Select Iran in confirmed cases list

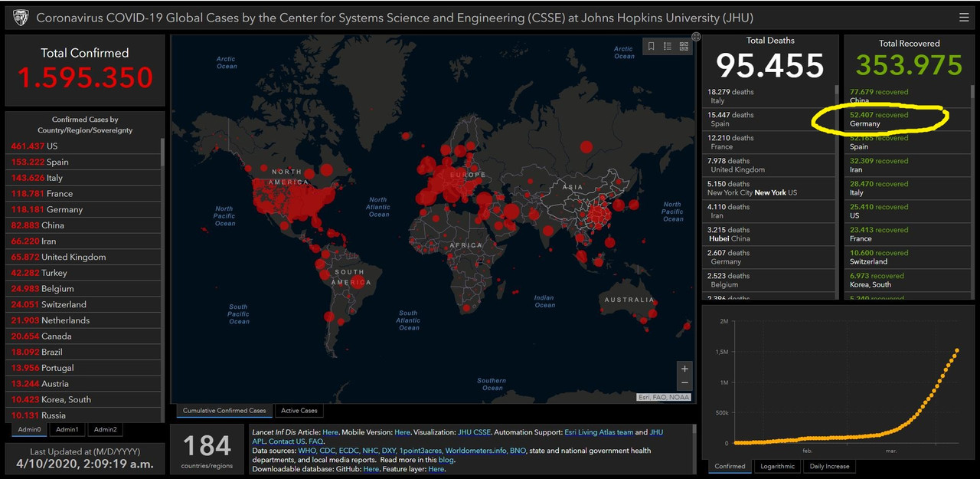click(83, 241)
